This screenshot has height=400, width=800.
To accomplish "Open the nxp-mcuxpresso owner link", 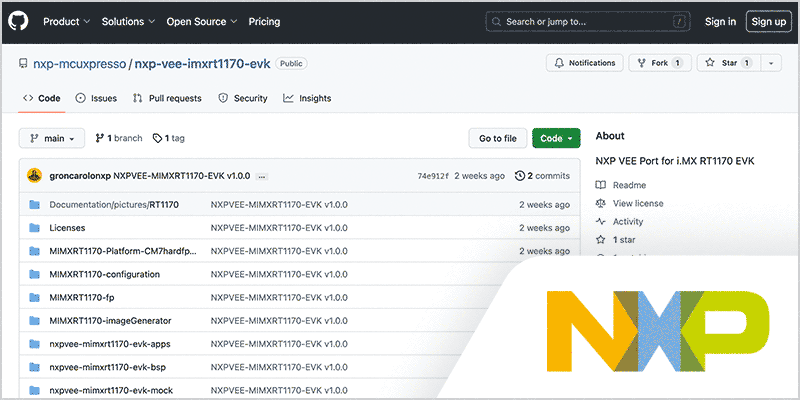I will [x=80, y=64].
